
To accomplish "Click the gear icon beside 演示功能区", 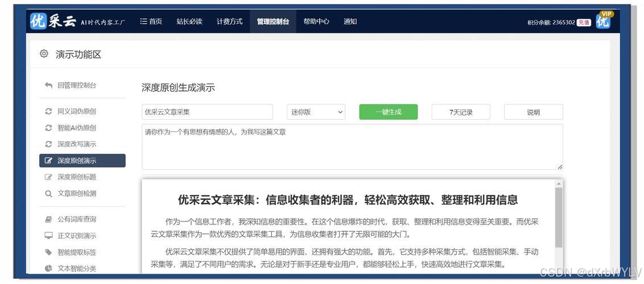I will (44, 54).
